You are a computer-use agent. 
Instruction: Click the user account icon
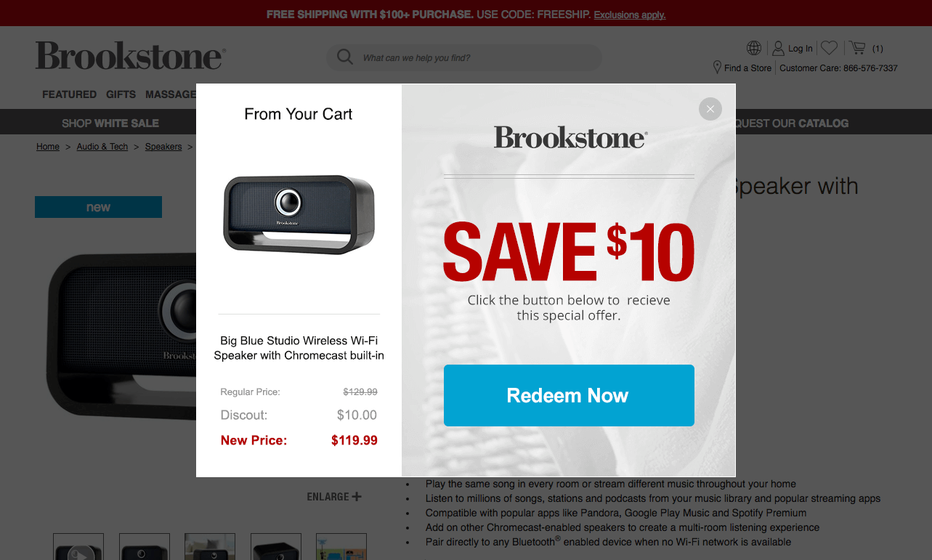[778, 49]
